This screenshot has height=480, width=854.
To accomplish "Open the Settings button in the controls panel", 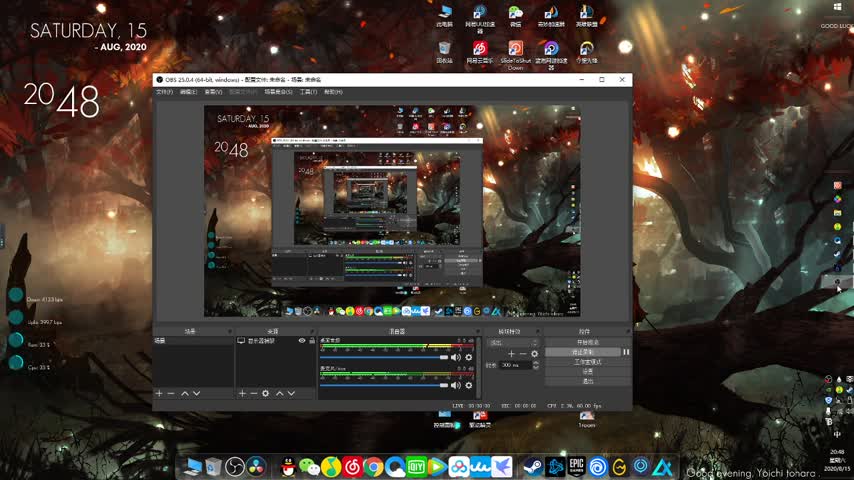I will (588, 372).
